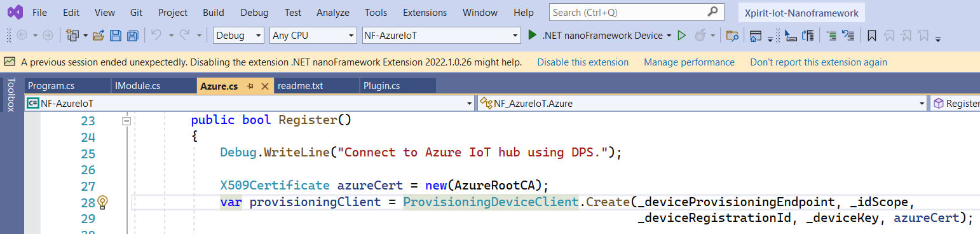The width and height of the screenshot is (980, 234).
Task: Click the performance chart icon in the notification bar
Action: point(10,62)
